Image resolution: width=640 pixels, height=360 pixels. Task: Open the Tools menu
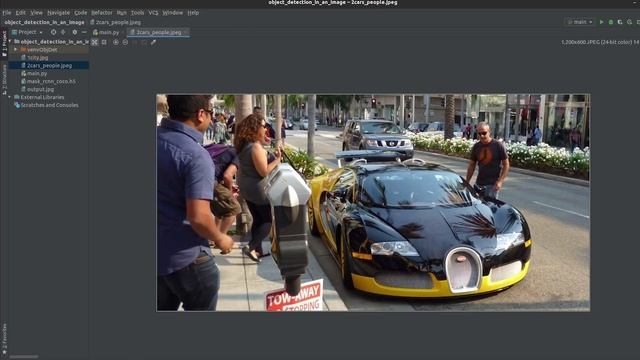[137, 13]
